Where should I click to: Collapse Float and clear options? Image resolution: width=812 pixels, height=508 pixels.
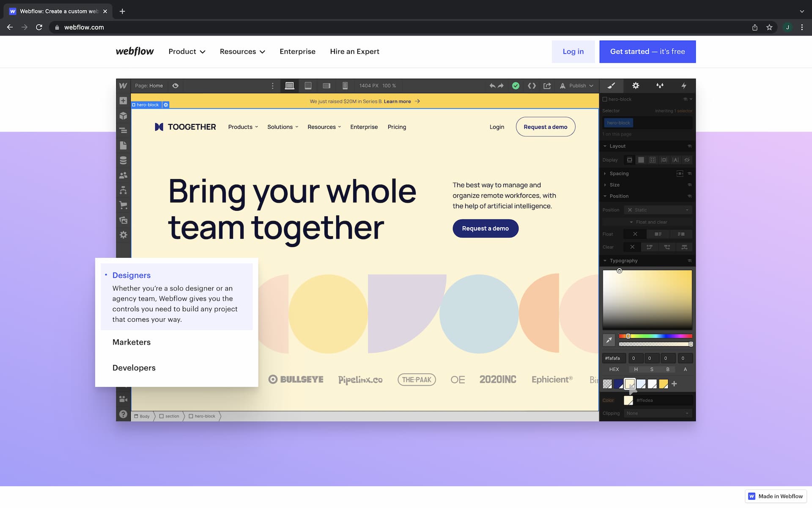[x=648, y=222]
